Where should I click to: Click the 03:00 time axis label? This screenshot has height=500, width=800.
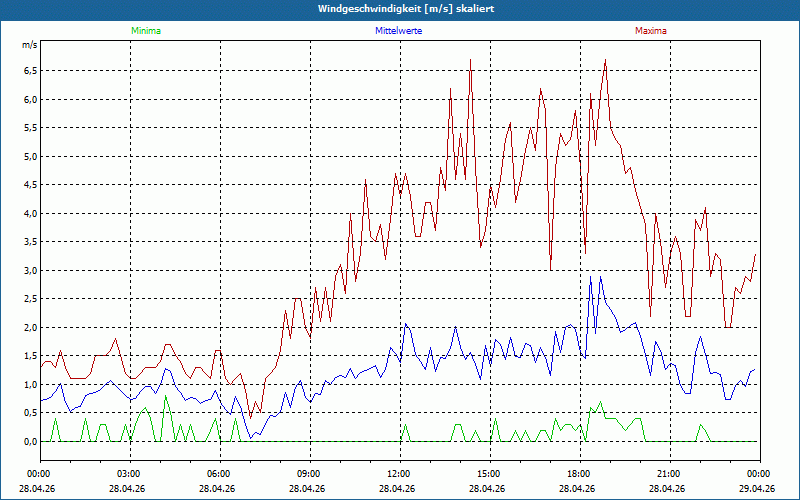[x=130, y=474]
